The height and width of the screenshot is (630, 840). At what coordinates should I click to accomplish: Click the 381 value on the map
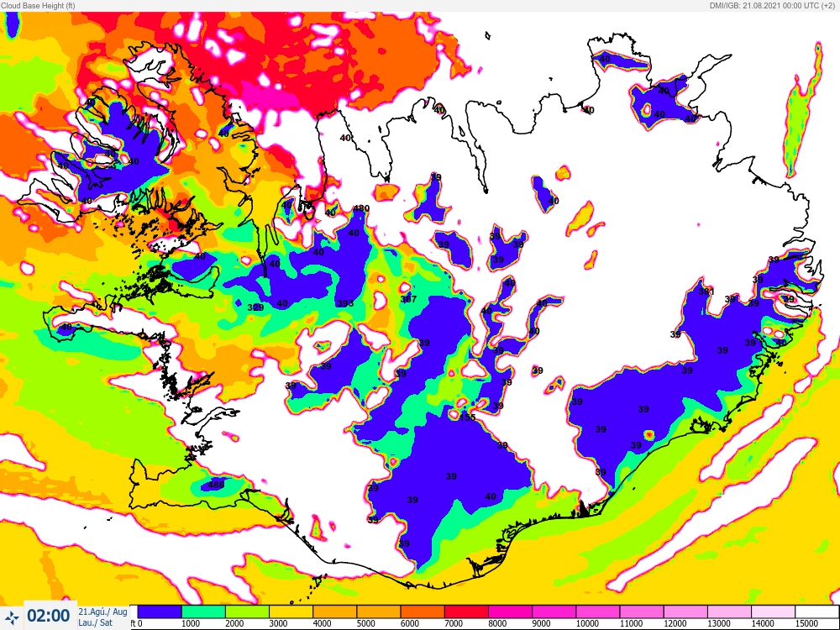point(707,291)
